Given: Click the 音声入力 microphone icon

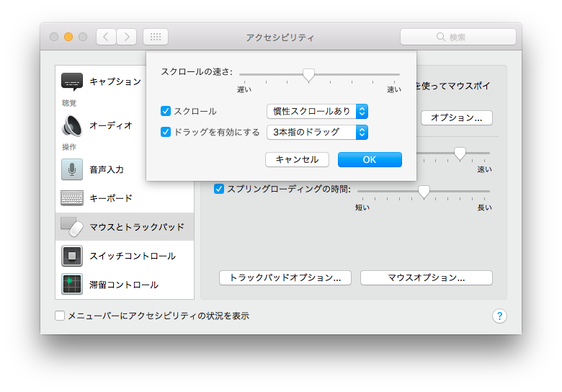Looking at the screenshot, I should click(x=71, y=169).
